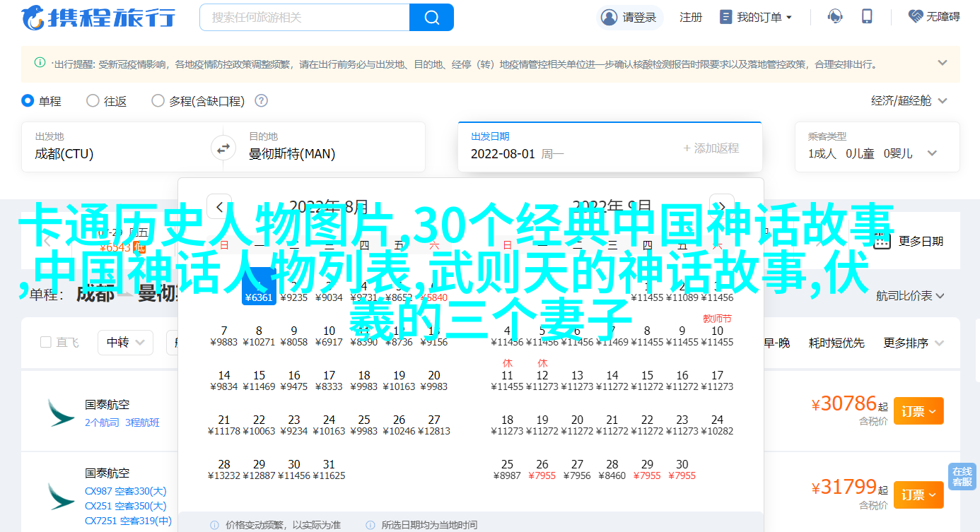
Task: Click flight number CX987 空客330(大)
Action: click(x=126, y=491)
